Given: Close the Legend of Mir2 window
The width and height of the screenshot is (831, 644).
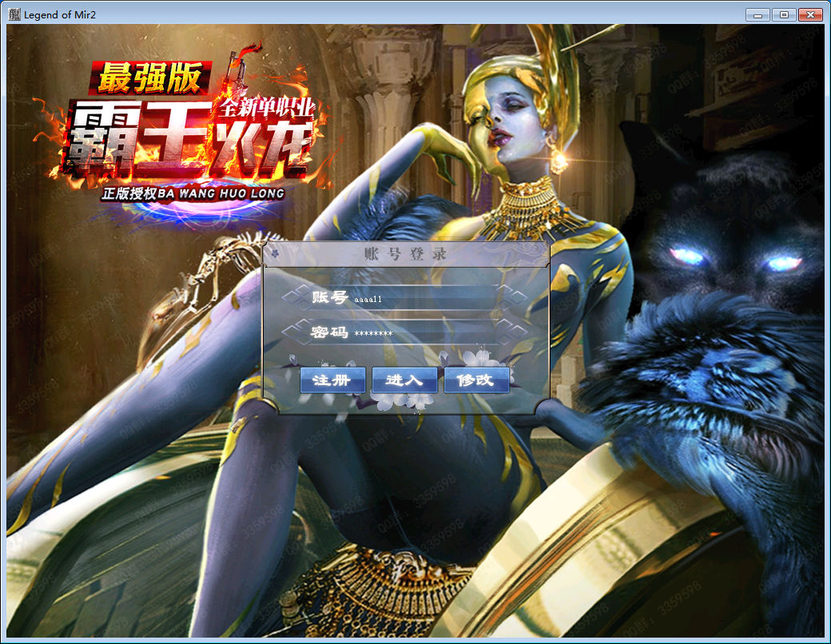Looking at the screenshot, I should (x=809, y=15).
